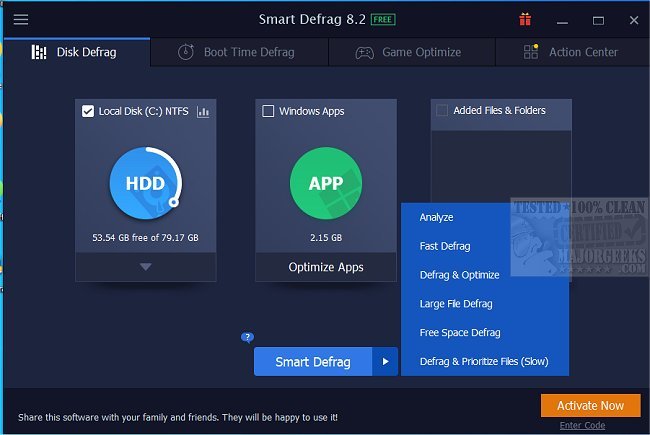Go to the Action Center tab
This screenshot has width=650, height=435.
click(571, 52)
